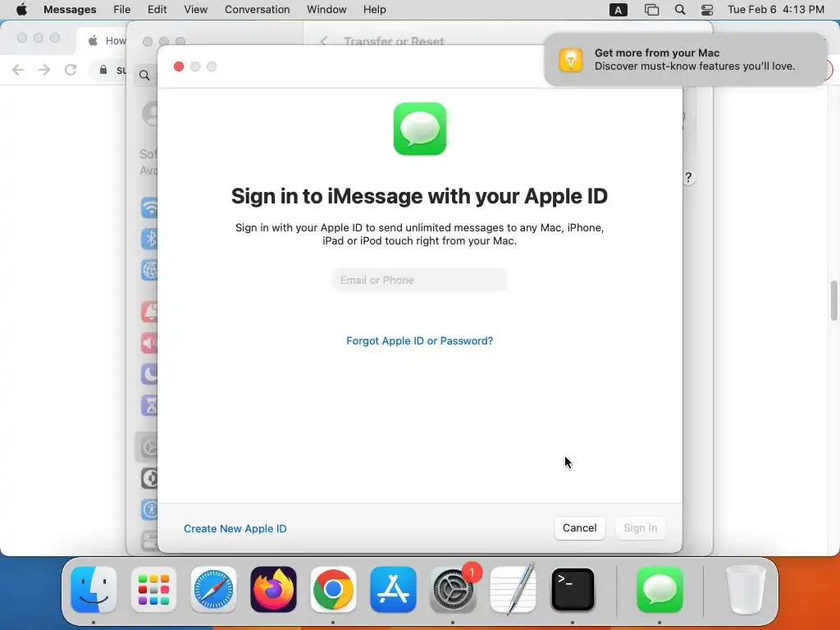This screenshot has width=840, height=630.
Task: Select Appearance icon in System Settings sidebar
Action: 149,478
